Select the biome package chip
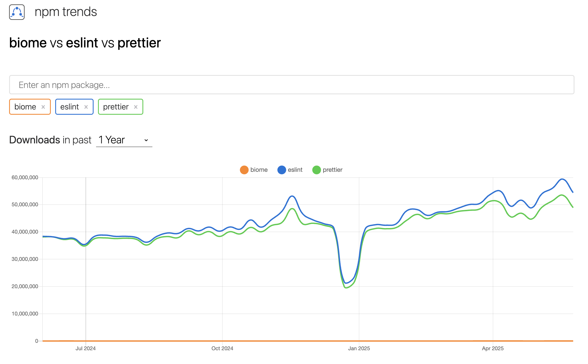The image size is (588, 364). [25, 107]
